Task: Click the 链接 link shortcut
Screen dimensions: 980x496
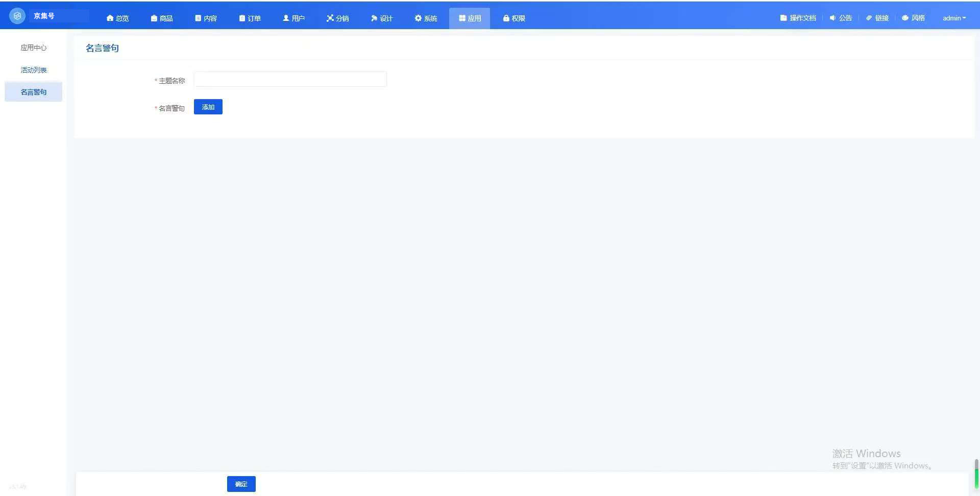Action: coord(877,18)
